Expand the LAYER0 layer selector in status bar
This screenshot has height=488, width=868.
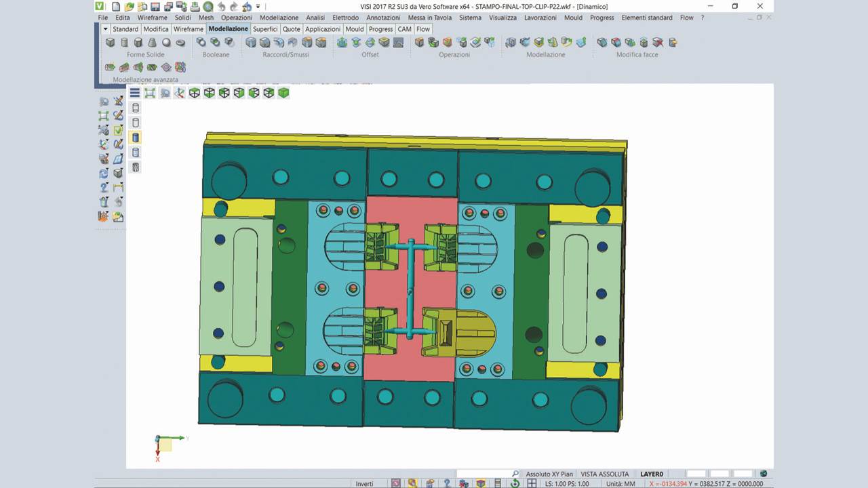(x=652, y=474)
